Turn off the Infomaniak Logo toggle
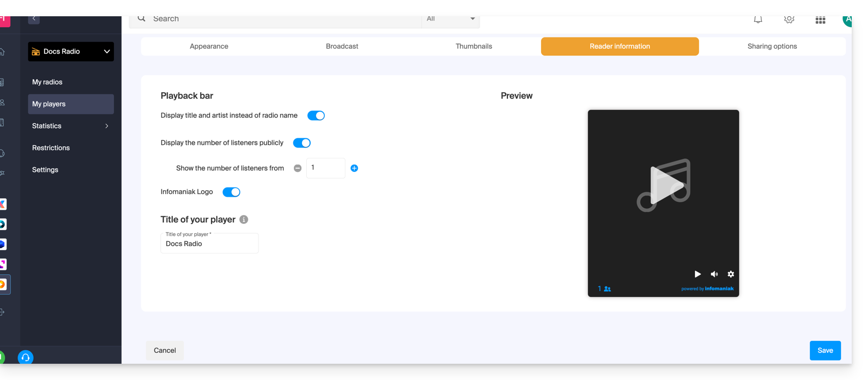 coord(232,192)
